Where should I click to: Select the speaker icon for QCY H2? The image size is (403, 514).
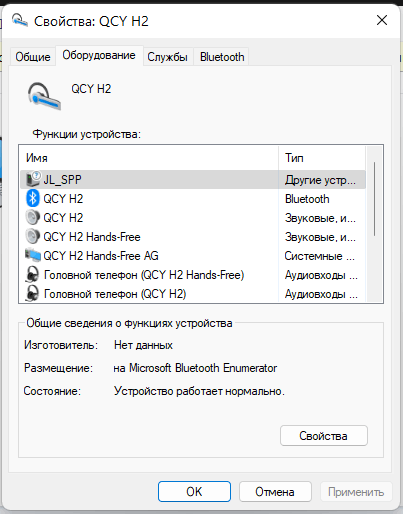click(33, 217)
